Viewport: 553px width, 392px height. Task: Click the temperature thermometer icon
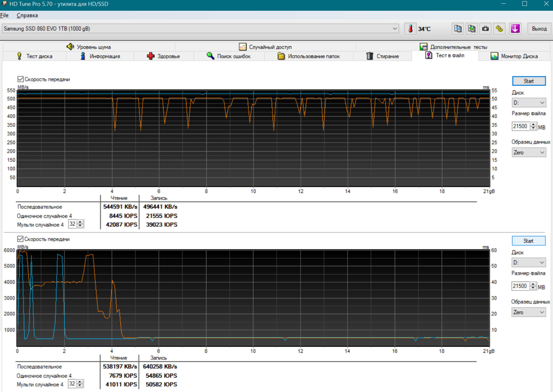click(x=410, y=29)
